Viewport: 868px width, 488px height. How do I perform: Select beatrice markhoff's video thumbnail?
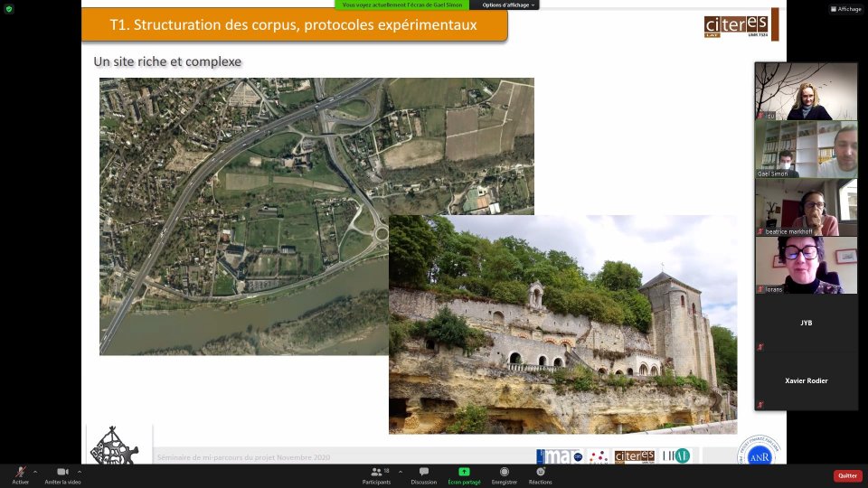click(806, 208)
